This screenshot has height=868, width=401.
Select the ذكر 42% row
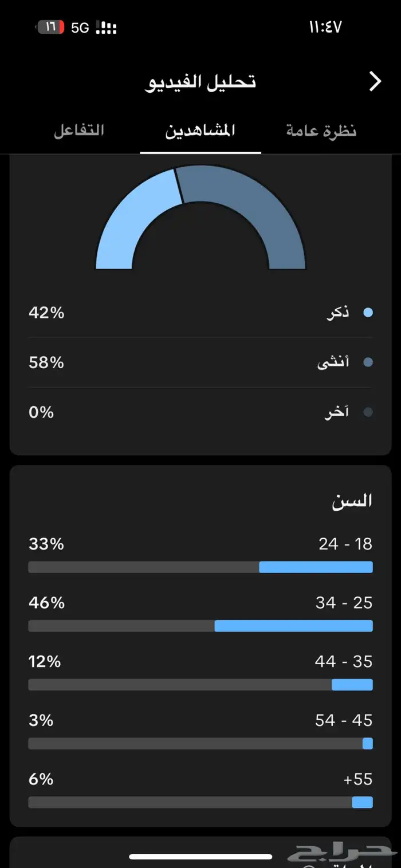[200, 313]
